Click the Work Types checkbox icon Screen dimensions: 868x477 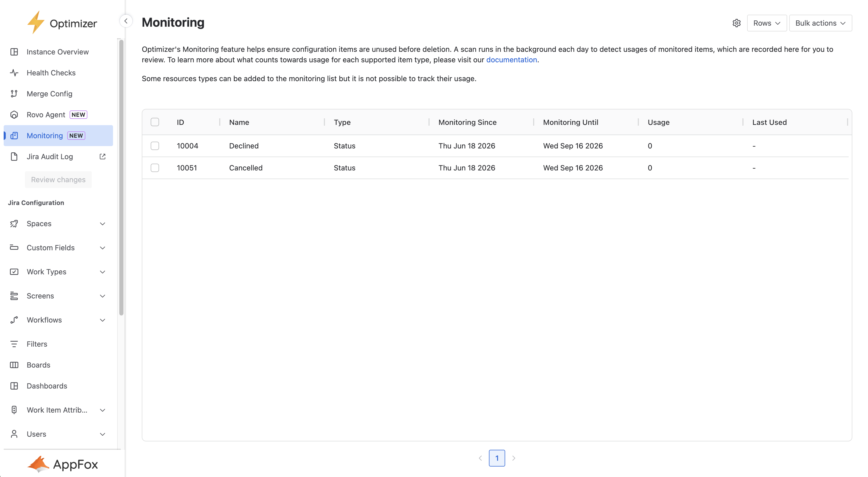tap(14, 272)
